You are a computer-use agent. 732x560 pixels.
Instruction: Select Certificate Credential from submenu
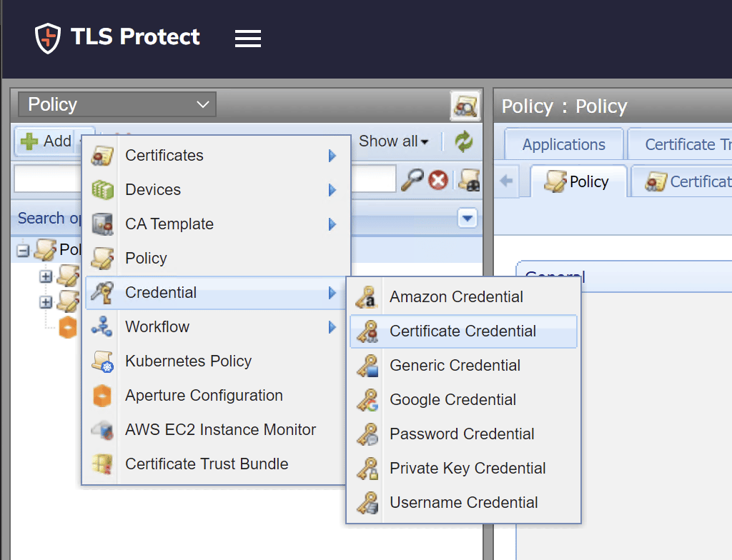pyautogui.click(x=463, y=331)
